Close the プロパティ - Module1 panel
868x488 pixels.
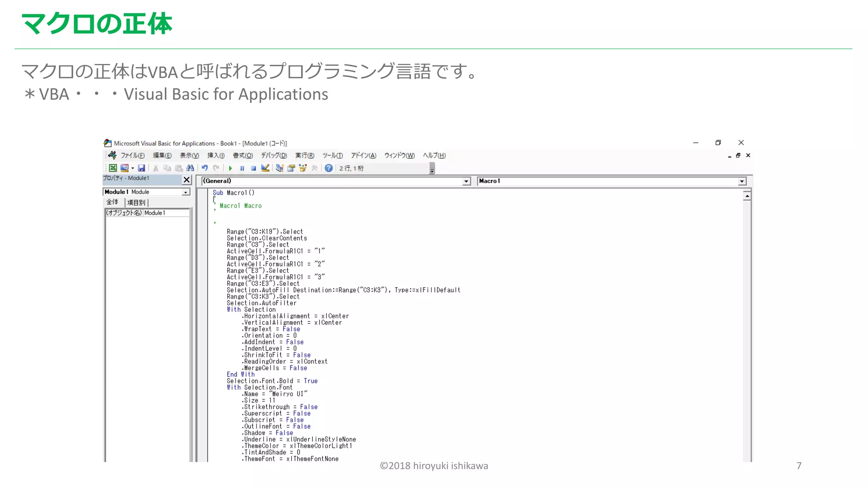click(186, 180)
